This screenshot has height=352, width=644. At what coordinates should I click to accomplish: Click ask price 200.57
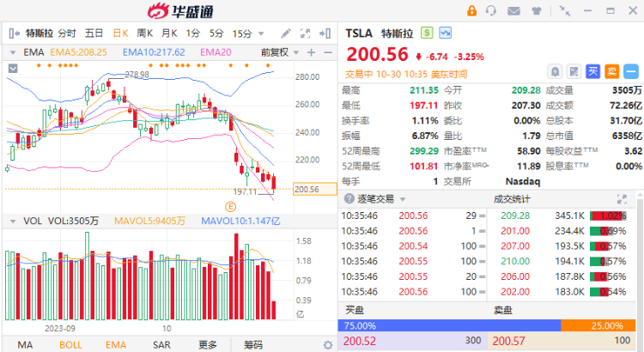(x=508, y=341)
